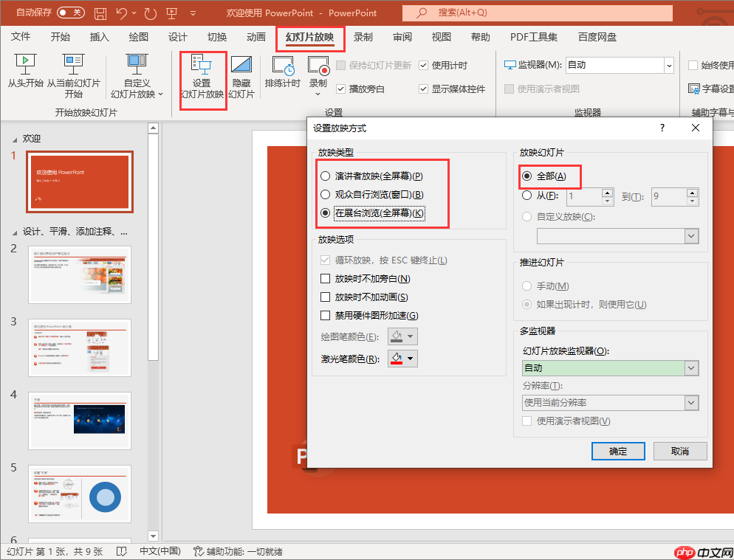The image size is (734, 560).
Task: Open the 视图 ribbon tab
Action: pyautogui.click(x=441, y=37)
